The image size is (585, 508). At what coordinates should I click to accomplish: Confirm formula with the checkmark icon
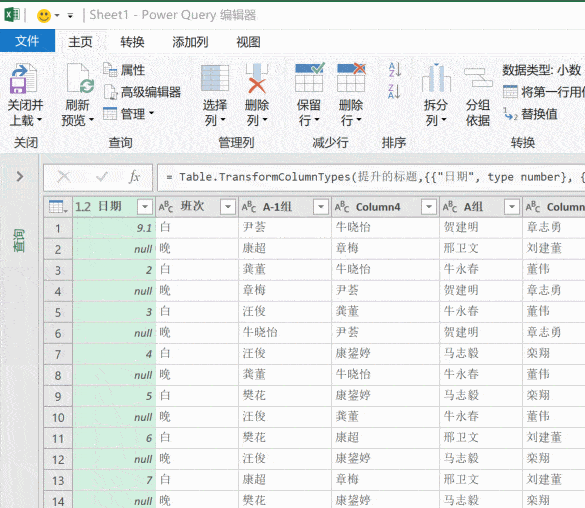tap(102, 177)
